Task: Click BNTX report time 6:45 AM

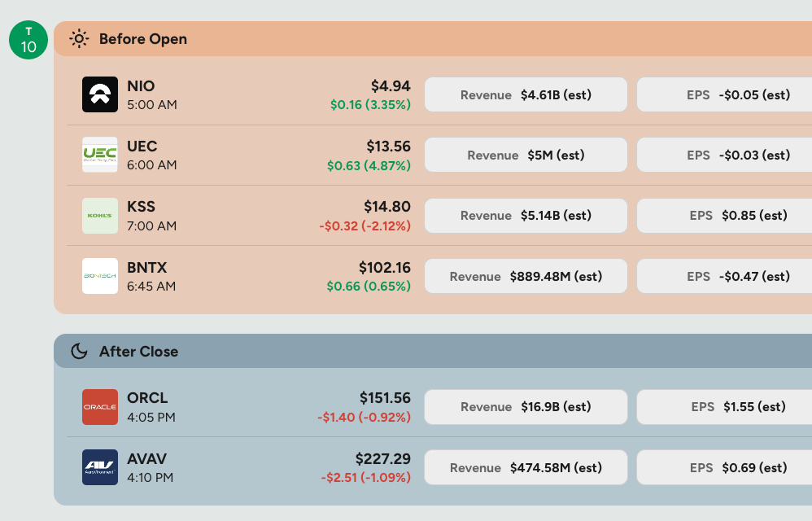Action: pos(151,286)
